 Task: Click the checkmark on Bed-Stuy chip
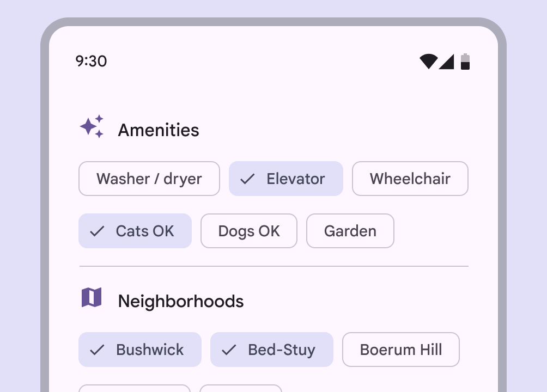[x=229, y=350]
